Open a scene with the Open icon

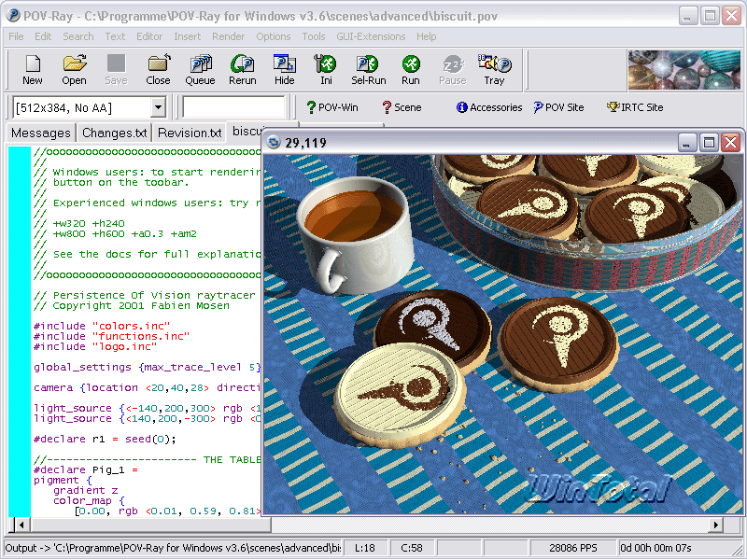pyautogui.click(x=74, y=69)
